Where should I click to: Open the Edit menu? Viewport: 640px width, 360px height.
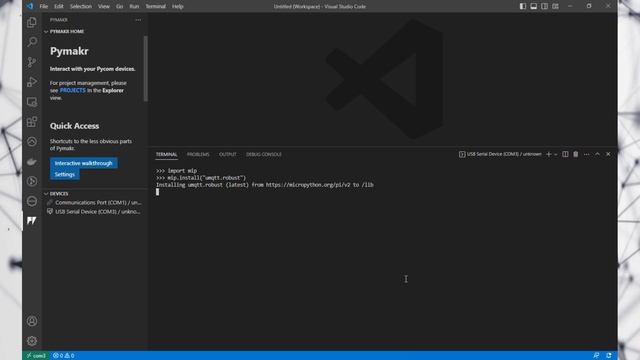click(x=59, y=6)
